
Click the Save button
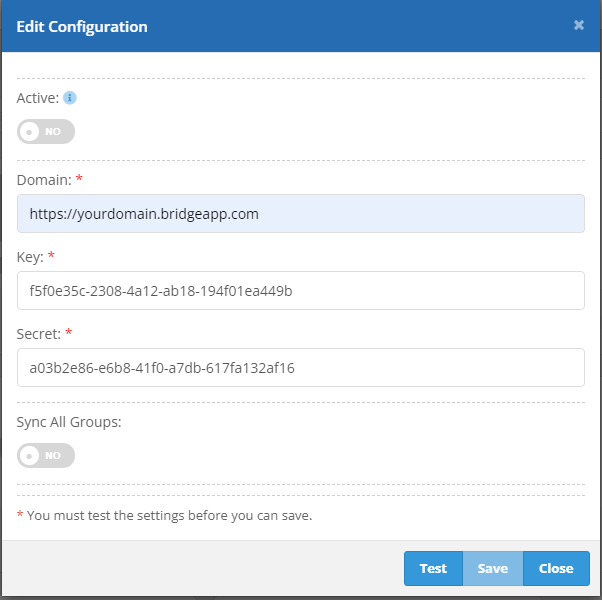click(x=492, y=568)
